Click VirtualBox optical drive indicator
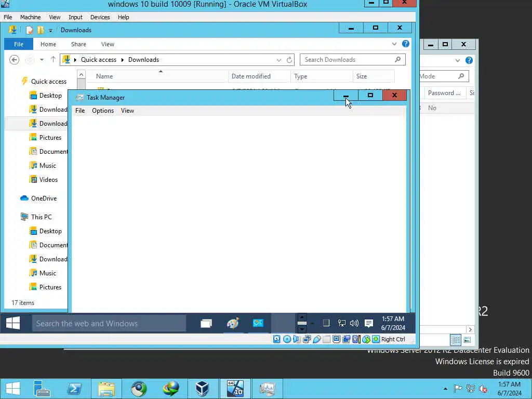 tap(287, 339)
